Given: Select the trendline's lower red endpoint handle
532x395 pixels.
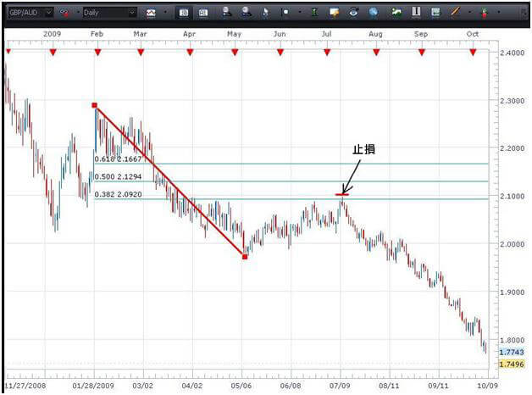Looking at the screenshot, I should click(x=245, y=256).
